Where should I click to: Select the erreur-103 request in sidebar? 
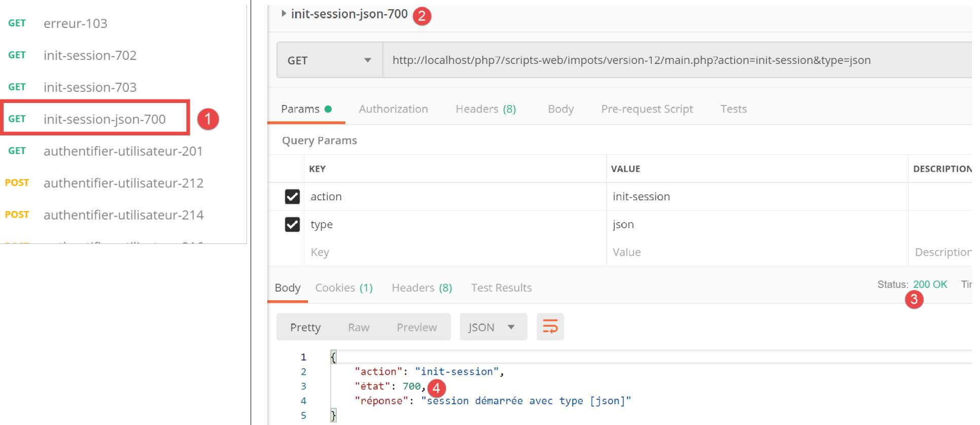(76, 23)
